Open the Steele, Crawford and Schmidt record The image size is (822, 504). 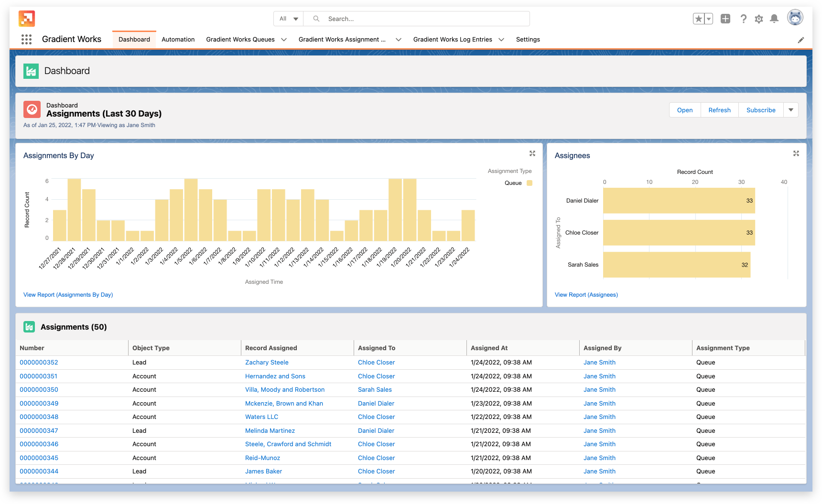pos(288,444)
